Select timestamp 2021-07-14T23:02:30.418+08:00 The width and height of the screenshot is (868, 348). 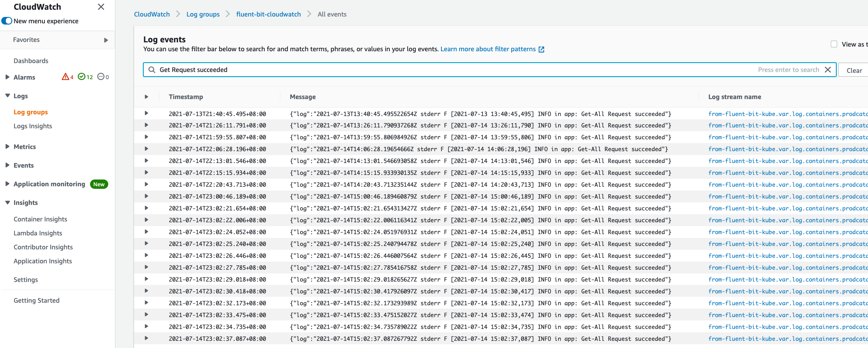(x=217, y=292)
